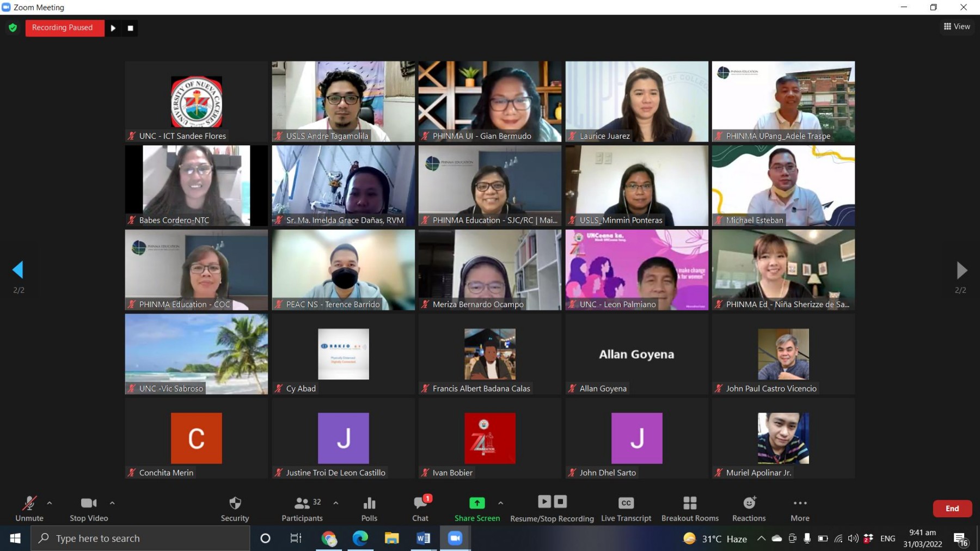Go to previous gallery page arrow

(x=18, y=270)
